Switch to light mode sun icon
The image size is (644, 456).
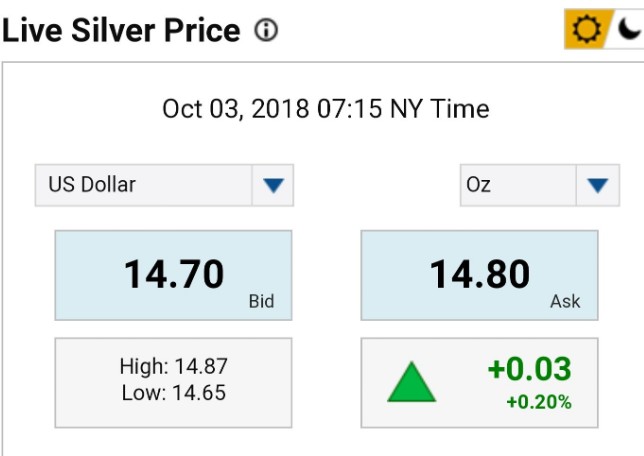(x=584, y=31)
